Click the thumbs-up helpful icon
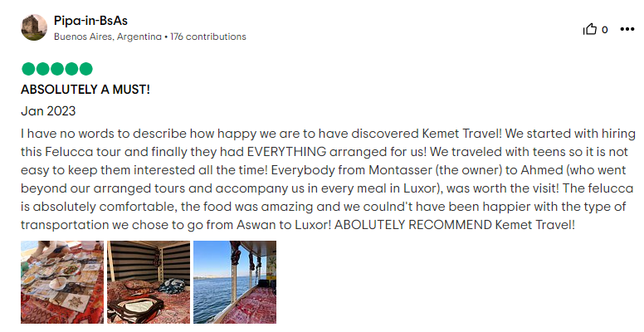The width and height of the screenshot is (644, 332). tap(590, 29)
